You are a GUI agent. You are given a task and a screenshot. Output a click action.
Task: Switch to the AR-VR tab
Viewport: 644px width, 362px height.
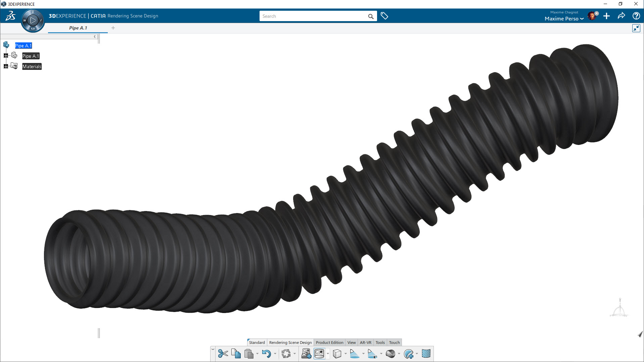366,343
